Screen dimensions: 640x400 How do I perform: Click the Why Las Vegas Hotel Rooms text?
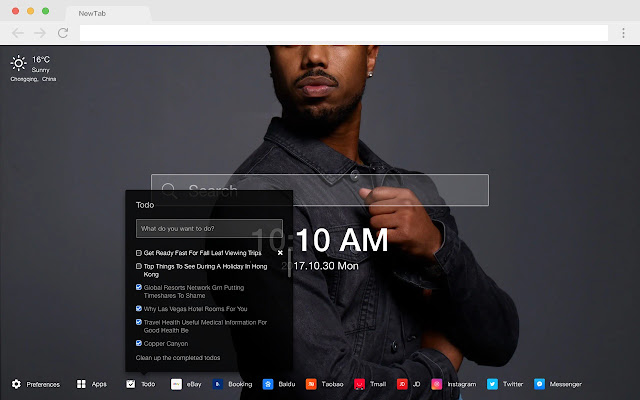point(196,309)
